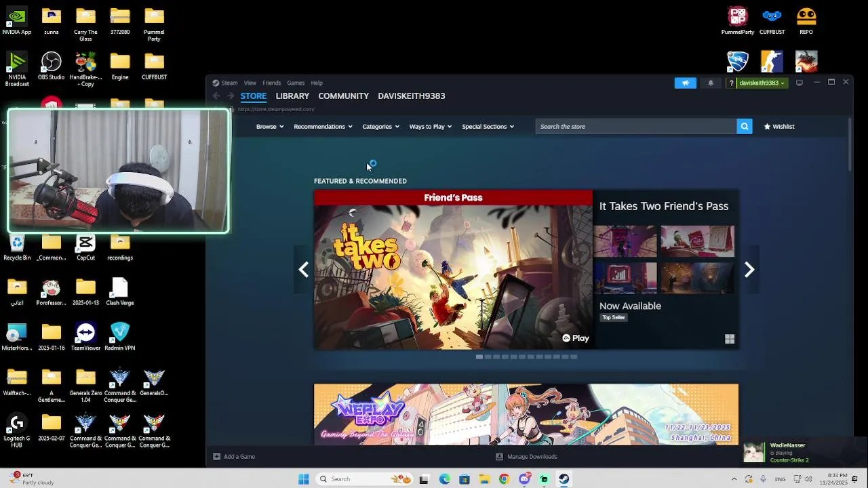Viewport: 868px width, 488px height.
Task: Open the View menu
Action: [x=250, y=83]
